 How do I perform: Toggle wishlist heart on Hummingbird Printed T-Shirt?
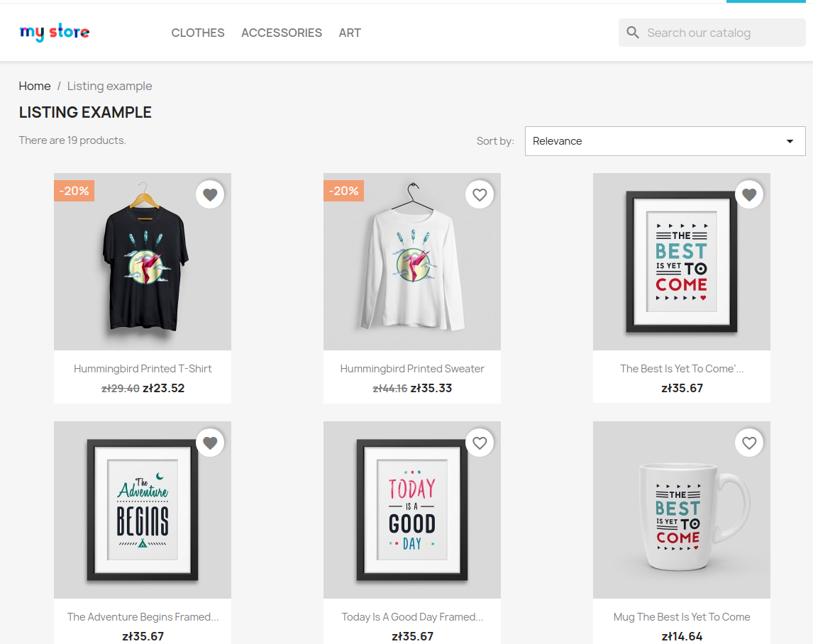[x=210, y=194]
